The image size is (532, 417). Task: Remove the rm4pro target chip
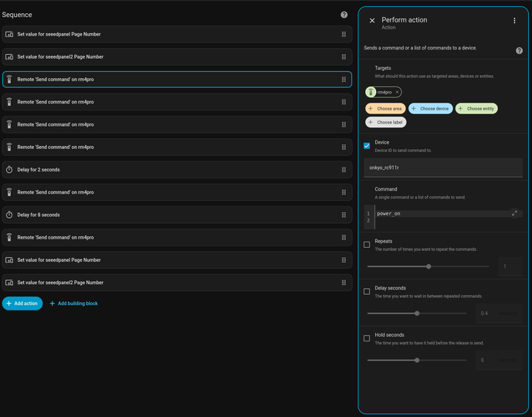point(398,92)
